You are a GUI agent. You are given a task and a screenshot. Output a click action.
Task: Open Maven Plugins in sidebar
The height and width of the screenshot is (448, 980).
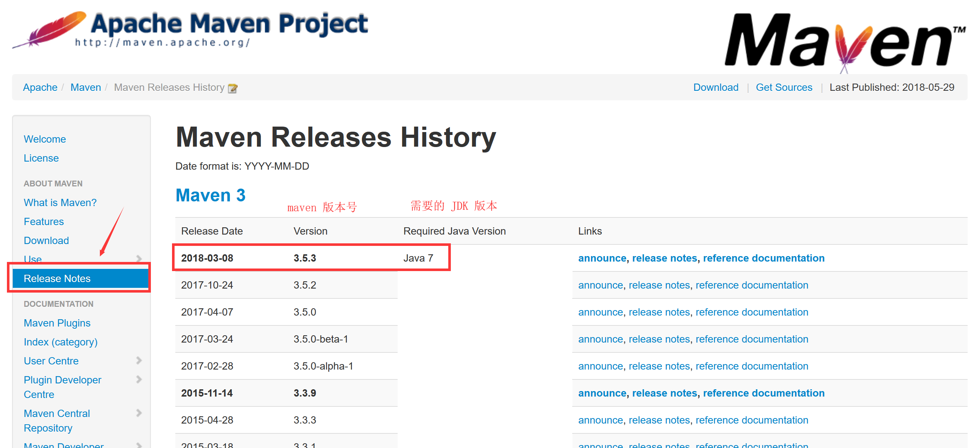(x=57, y=323)
